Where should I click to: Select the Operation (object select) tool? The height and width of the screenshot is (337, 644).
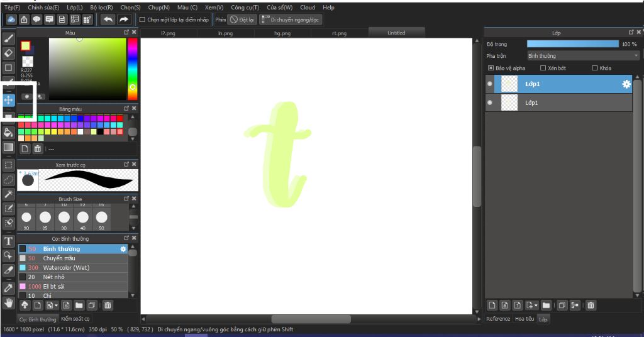(x=9, y=255)
